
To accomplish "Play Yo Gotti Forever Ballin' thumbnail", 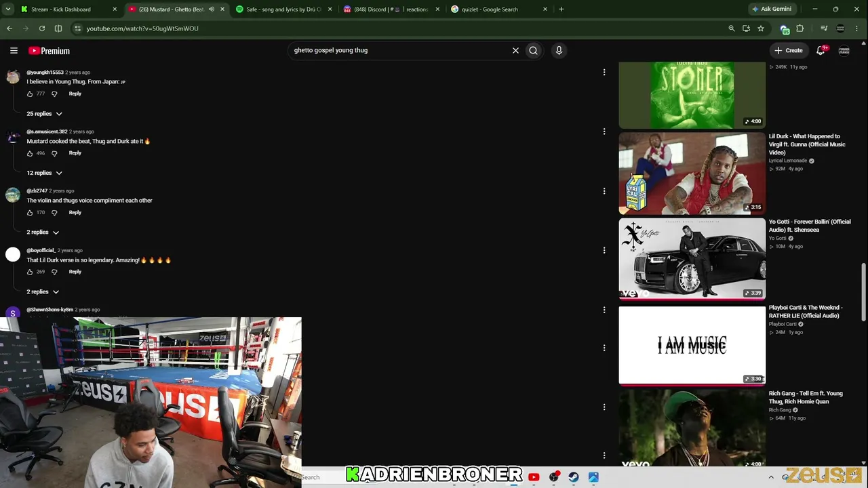I will [692, 259].
